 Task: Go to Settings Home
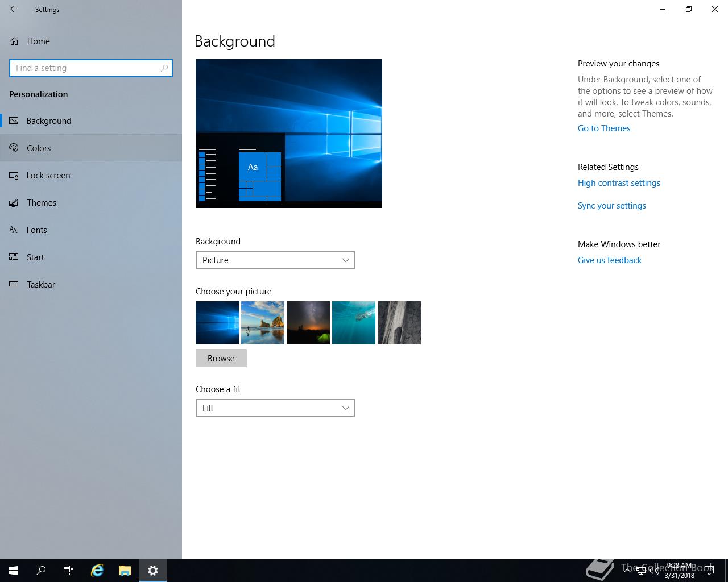(x=38, y=41)
